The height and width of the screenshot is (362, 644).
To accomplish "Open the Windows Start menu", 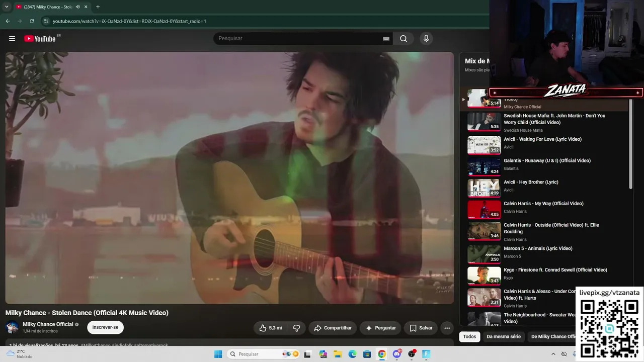I will point(218,354).
